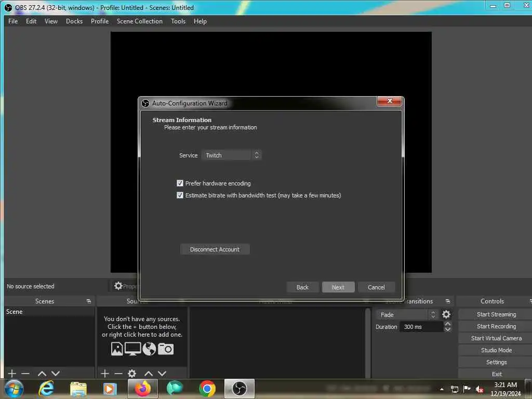Move scene up with arrow icon
The image size is (532, 399).
click(x=42, y=374)
